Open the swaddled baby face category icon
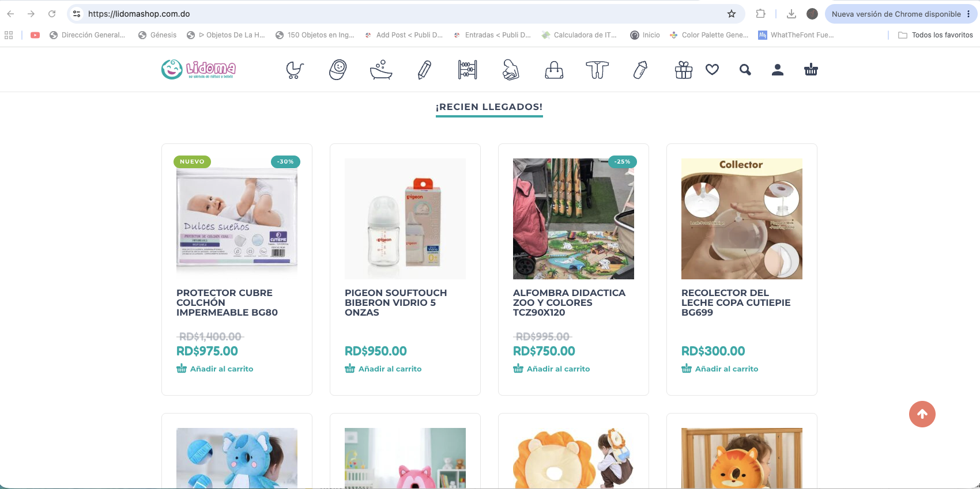 coord(338,70)
